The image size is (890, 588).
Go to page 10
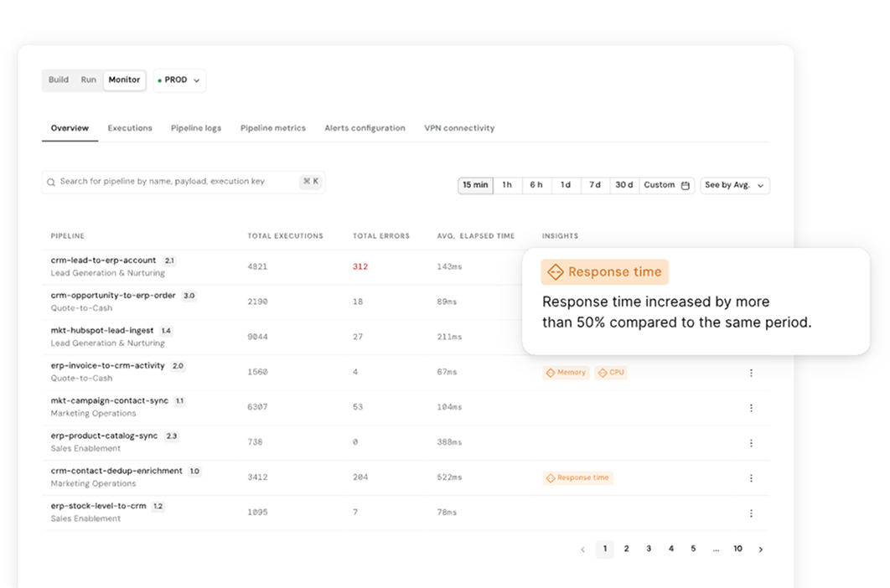[737, 549]
